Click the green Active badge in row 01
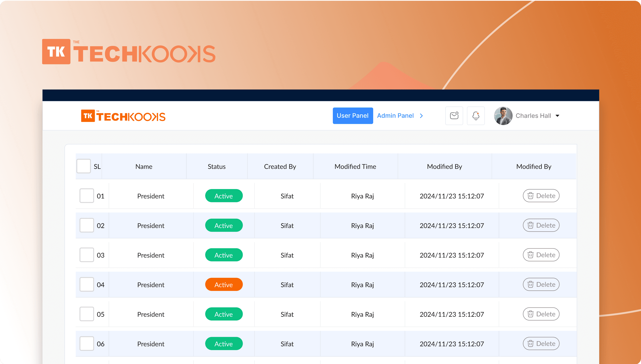Image resolution: width=641 pixels, height=364 pixels. pos(224,196)
